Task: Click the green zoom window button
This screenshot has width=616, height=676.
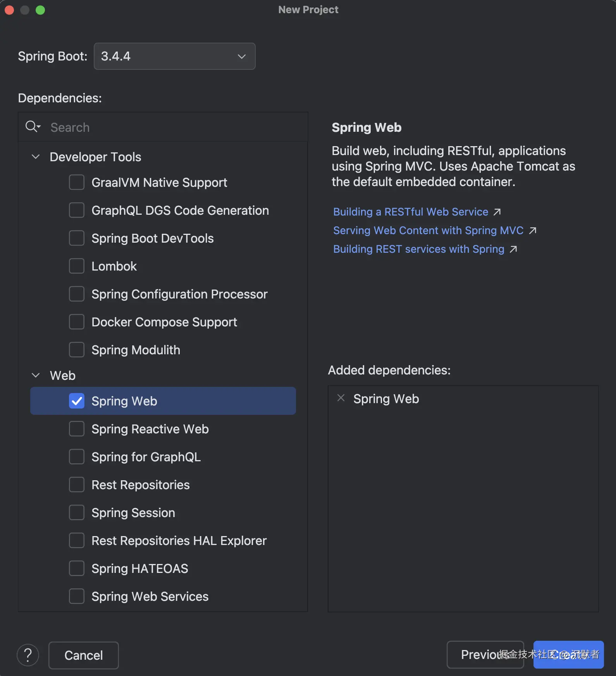Action: click(x=40, y=10)
